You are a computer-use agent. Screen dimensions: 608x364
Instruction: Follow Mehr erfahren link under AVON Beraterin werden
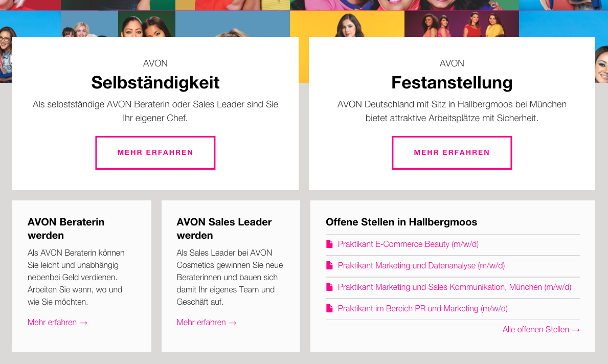click(x=57, y=323)
